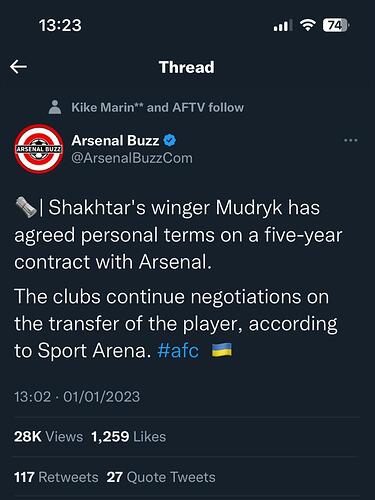
Task: Tap the 13:02 · 01/01/2023 timestamp
Action: coord(77,397)
